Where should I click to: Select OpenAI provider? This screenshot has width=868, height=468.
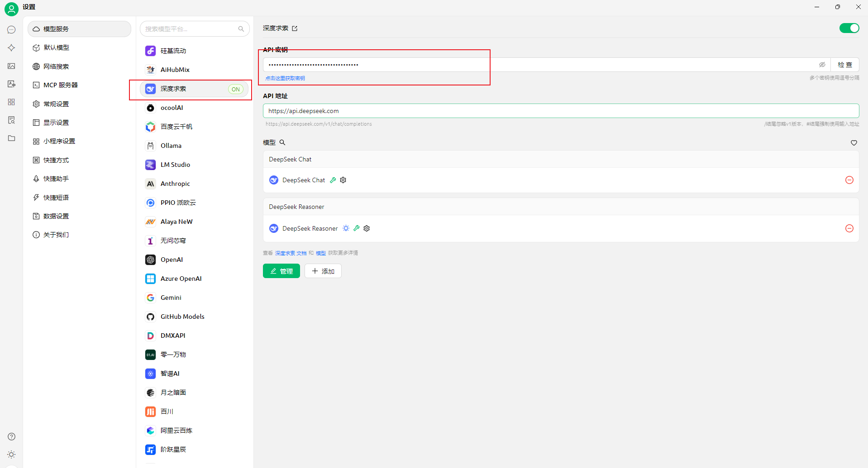click(194, 260)
